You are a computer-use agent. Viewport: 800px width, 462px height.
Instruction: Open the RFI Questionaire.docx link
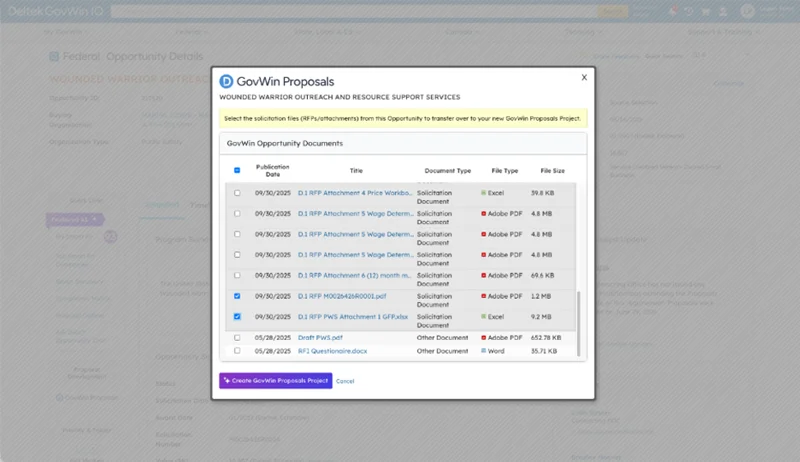point(332,351)
